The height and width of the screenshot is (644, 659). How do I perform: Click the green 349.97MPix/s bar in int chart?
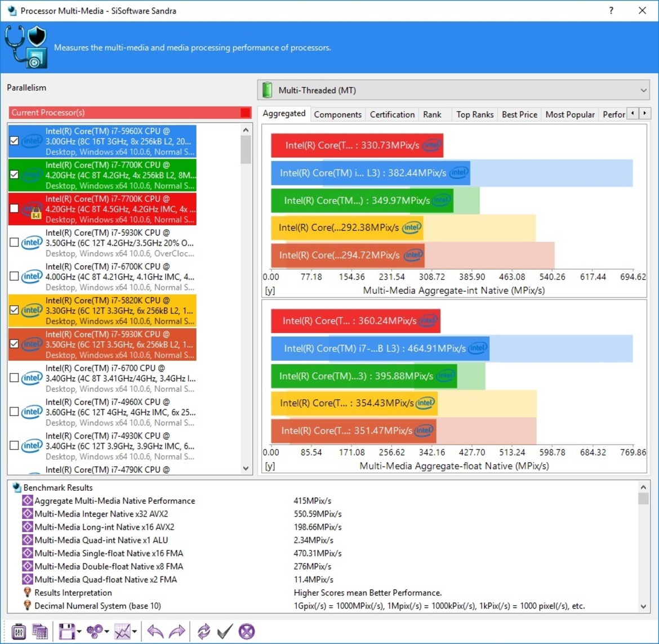pos(362,200)
